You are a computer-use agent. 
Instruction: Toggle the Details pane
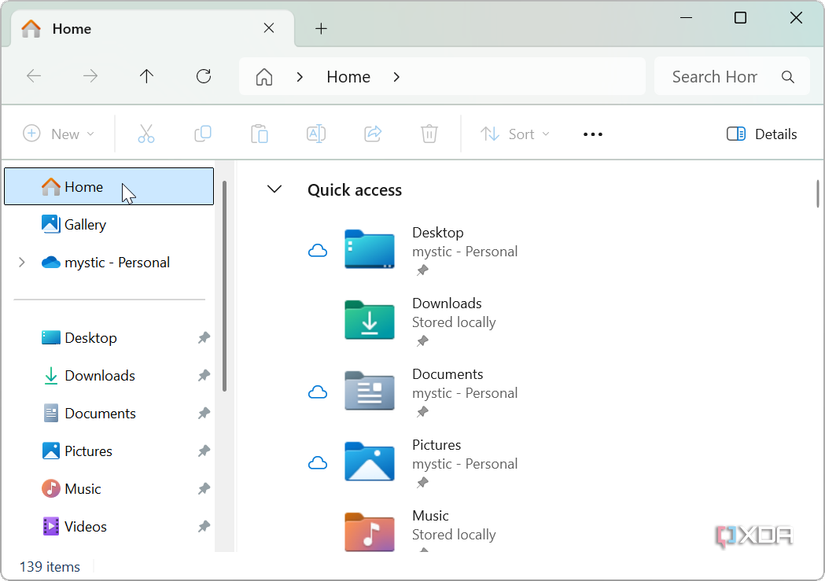(x=761, y=133)
